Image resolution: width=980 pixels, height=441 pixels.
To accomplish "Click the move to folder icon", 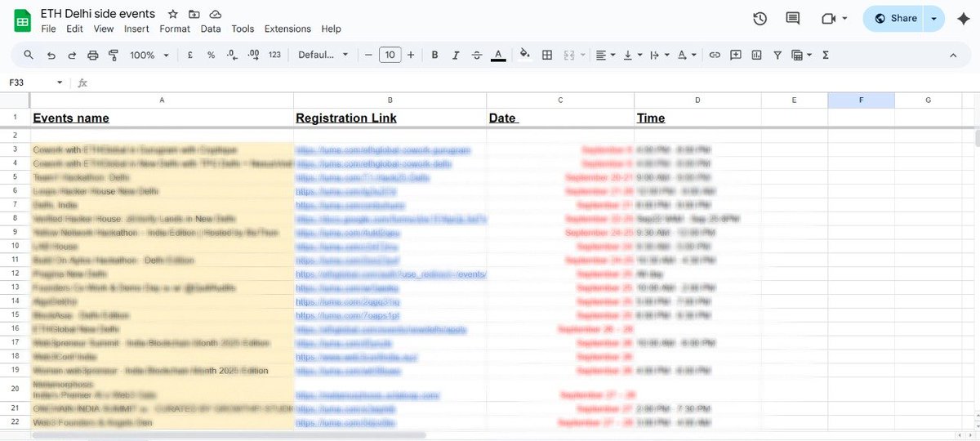I will [x=194, y=14].
